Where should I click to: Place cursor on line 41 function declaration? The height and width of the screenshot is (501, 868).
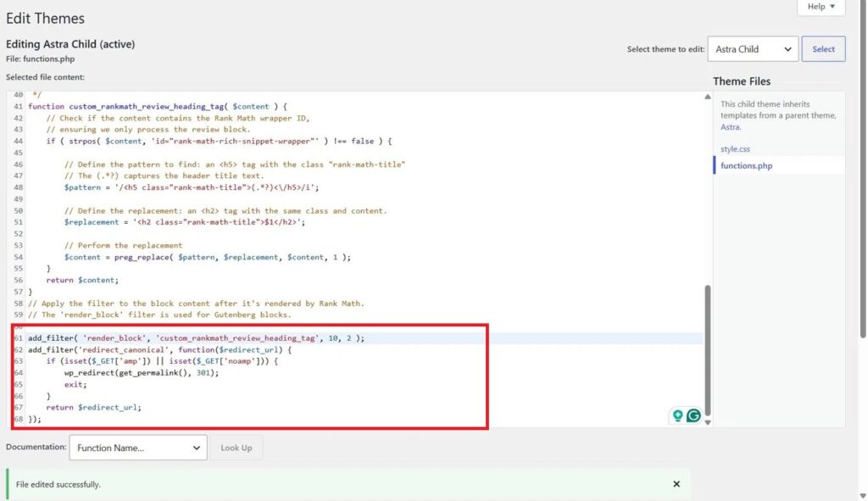click(x=158, y=106)
